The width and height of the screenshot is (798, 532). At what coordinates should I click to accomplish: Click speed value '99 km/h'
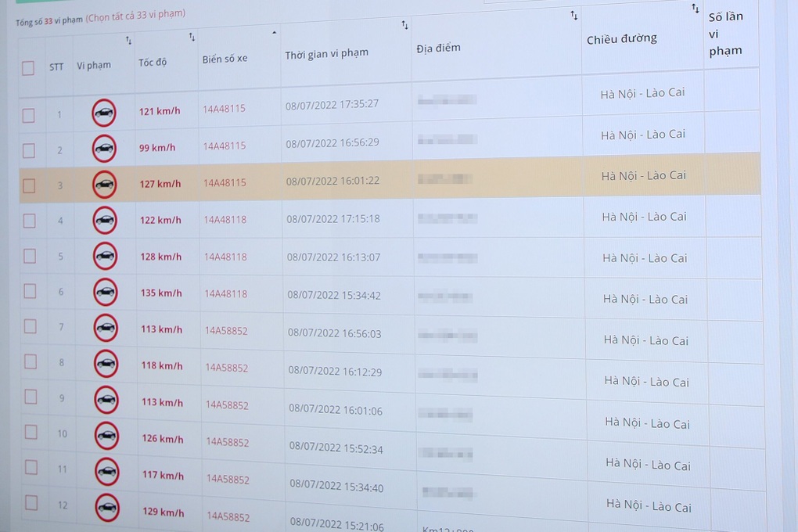pyautogui.click(x=157, y=148)
